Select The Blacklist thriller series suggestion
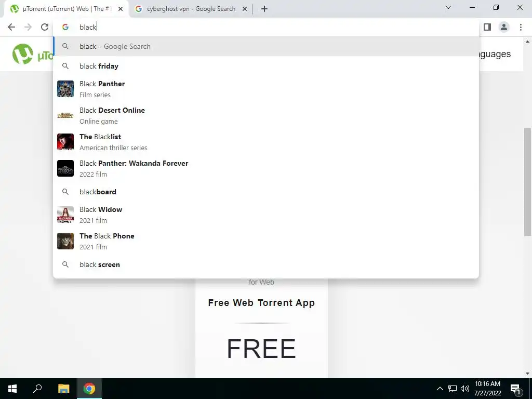532x399 pixels. pos(266,142)
